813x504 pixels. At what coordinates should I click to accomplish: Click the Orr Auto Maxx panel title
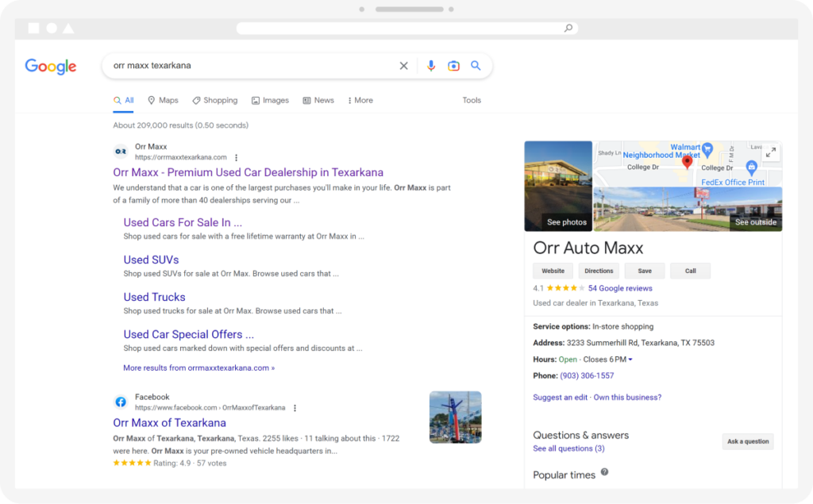(588, 248)
